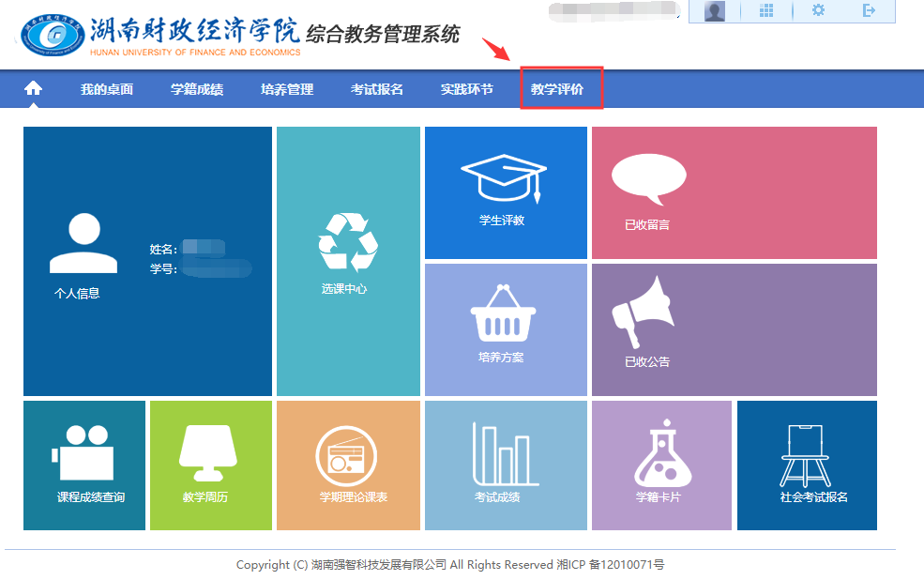Open the 选课中心 course selection center
924x580 pixels.
[x=348, y=260]
